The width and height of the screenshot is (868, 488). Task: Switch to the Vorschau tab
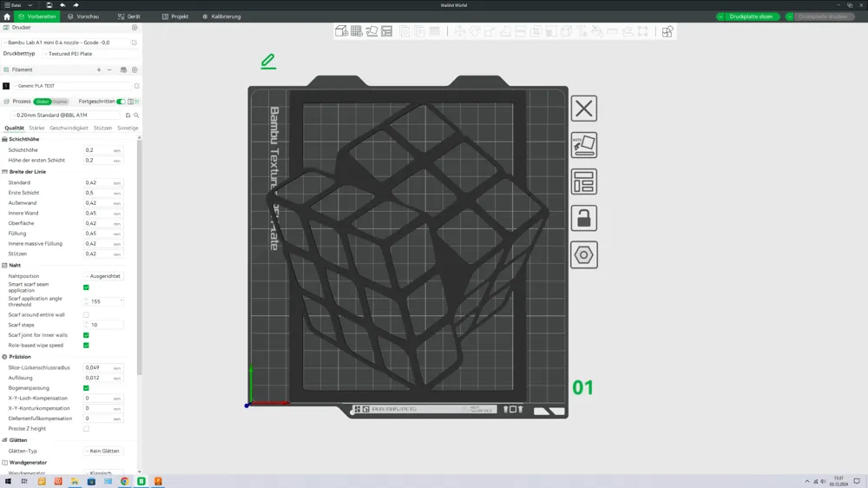pyautogui.click(x=83, y=16)
